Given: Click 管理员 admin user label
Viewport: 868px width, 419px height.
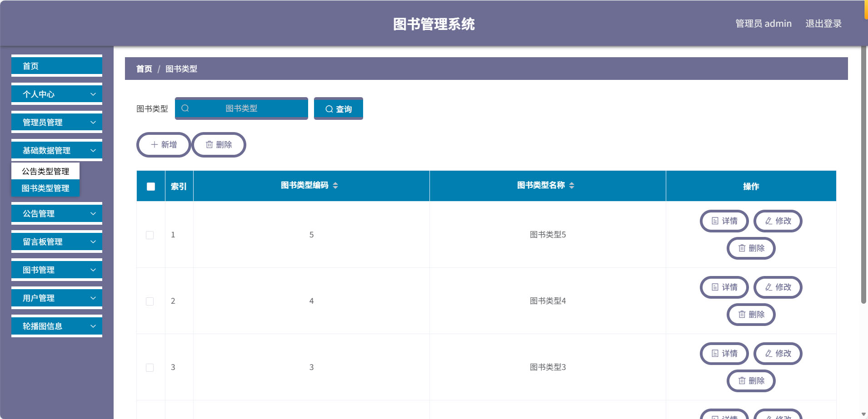Looking at the screenshot, I should [x=763, y=24].
